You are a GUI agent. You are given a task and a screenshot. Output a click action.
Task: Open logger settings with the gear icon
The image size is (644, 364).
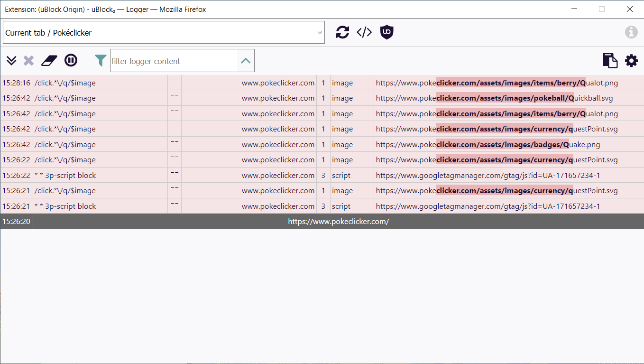point(631,60)
